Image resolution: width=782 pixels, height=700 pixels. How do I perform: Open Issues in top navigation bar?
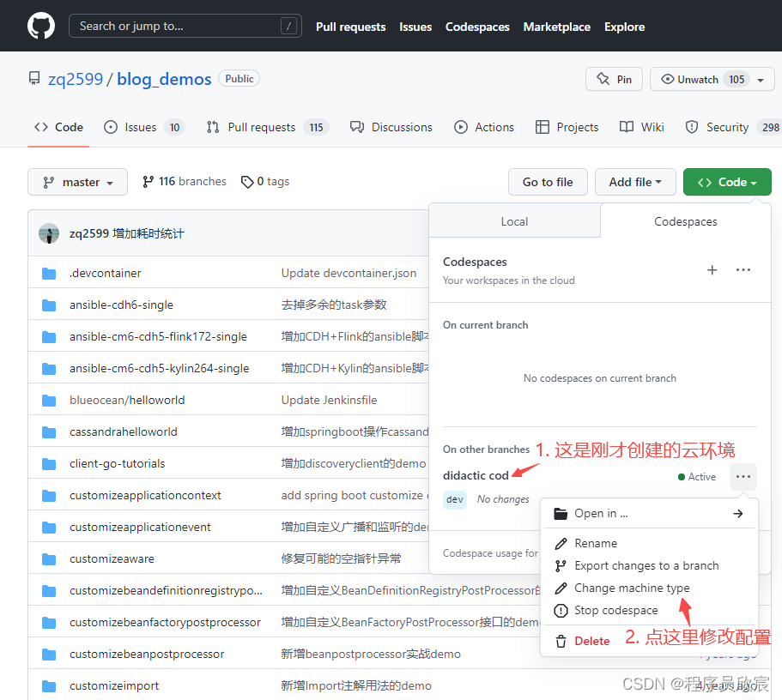pos(415,27)
